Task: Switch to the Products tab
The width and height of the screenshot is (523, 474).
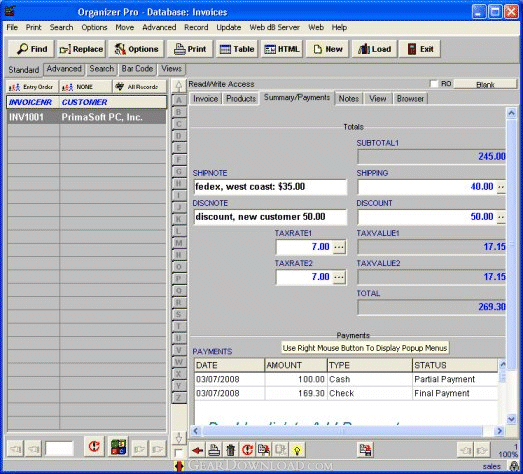Action: (241, 99)
